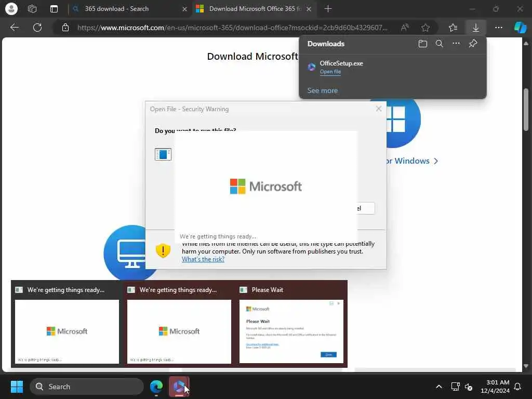Viewport: 532px width, 399px height.
Task: Open Edge Settings and more menu
Action: (498, 28)
